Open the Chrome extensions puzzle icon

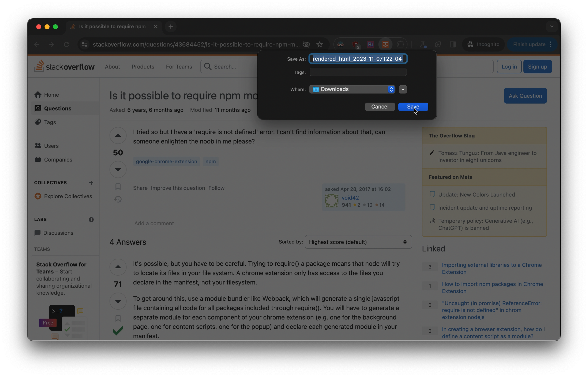tap(400, 44)
